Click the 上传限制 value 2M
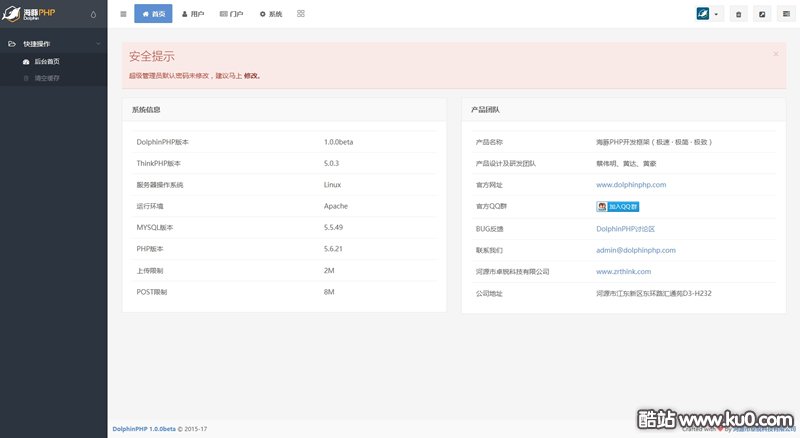Image resolution: width=800 pixels, height=438 pixels. 329,271
